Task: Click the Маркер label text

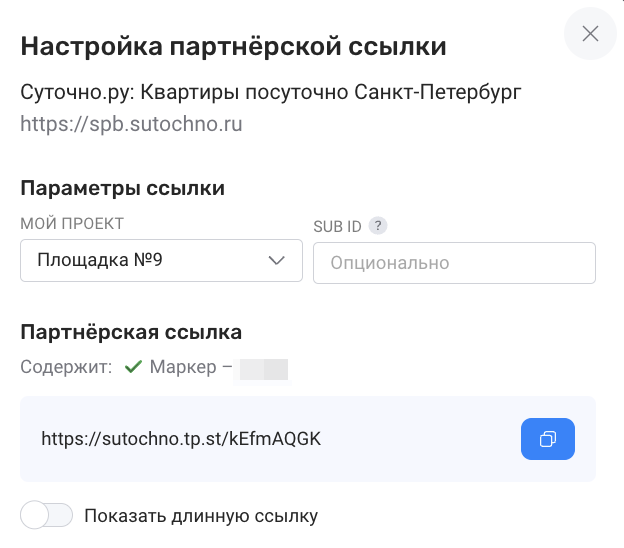Action: coord(183,367)
